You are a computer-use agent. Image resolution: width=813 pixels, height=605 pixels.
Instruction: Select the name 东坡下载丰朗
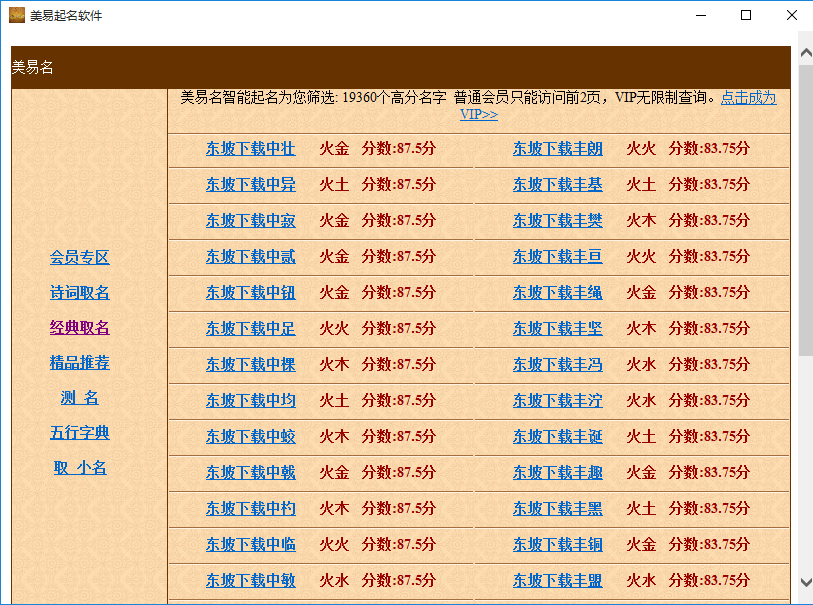(557, 149)
